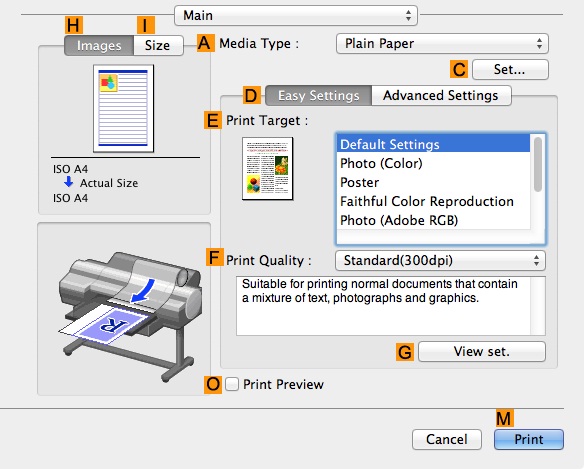
Task: Click the Print button
Action: (529, 439)
